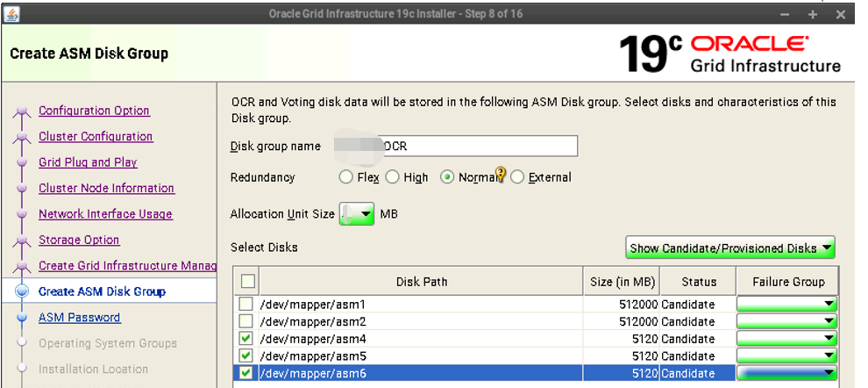Go to Network Interface Usage step
The width and height of the screenshot is (868, 388).
click(105, 214)
